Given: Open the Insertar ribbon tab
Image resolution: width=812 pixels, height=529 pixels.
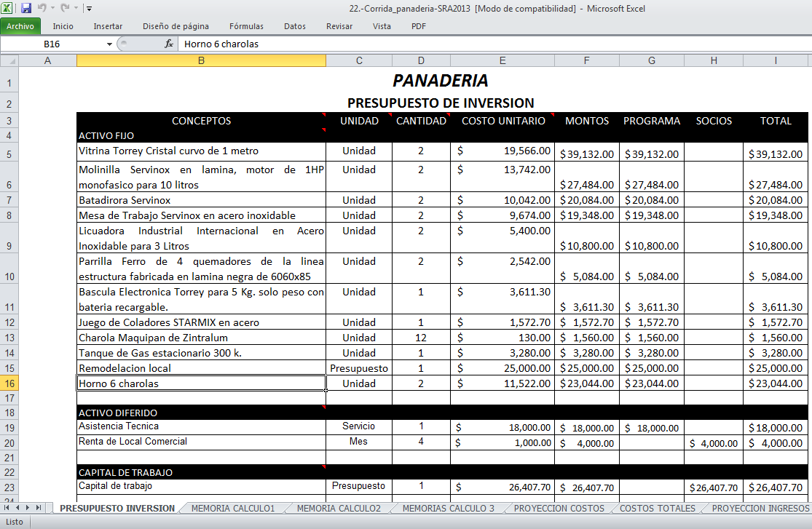Looking at the screenshot, I should 108,26.
